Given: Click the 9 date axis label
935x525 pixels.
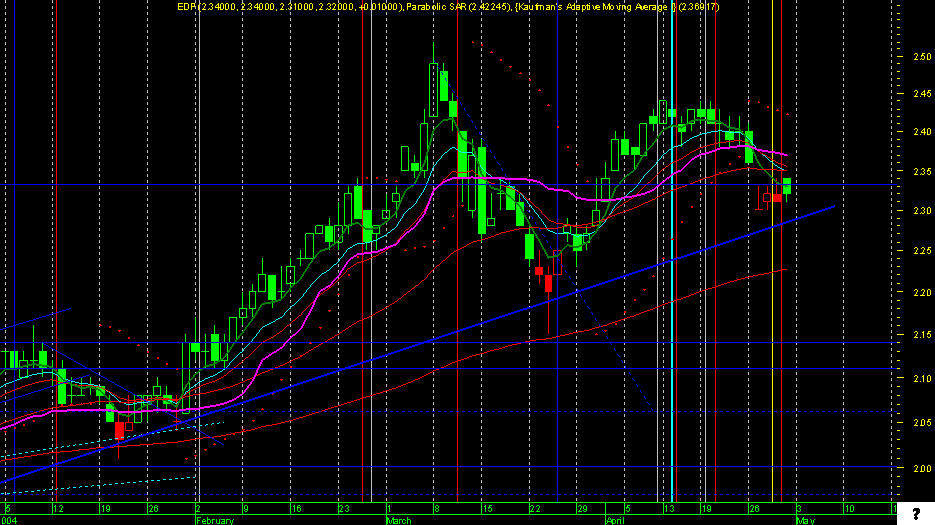Looking at the screenshot, I should point(245,509).
